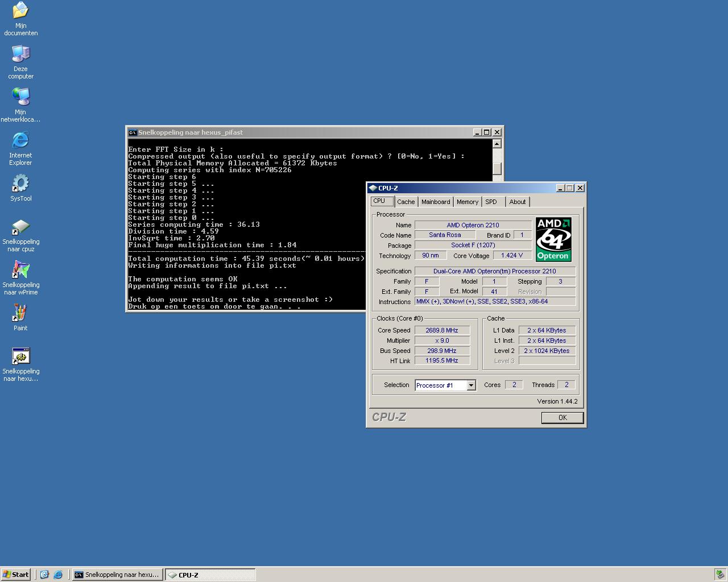
Task: Click Cores value field
Action: [x=514, y=385]
